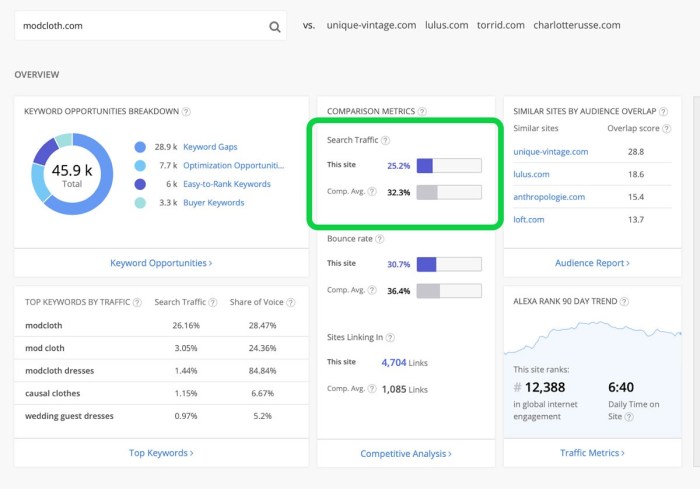Select competitor charlotterusse.com in the vs. row
The width and height of the screenshot is (700, 489).
(x=577, y=25)
